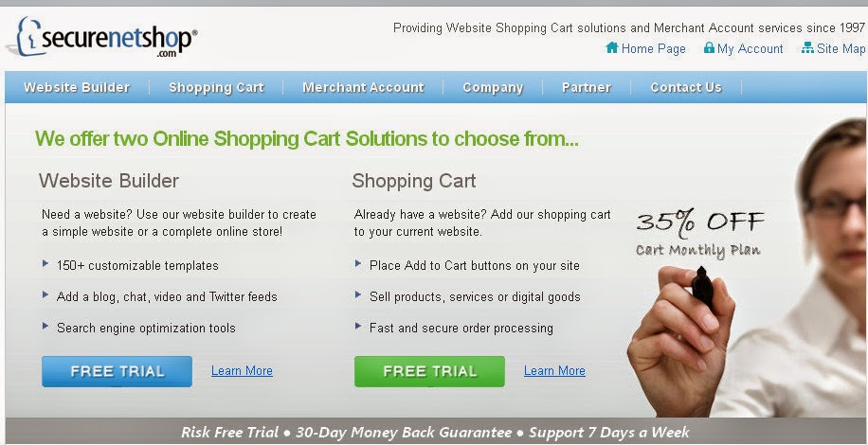Follow Learn More link for Website Builder
This screenshot has width=868, height=445.
(x=242, y=371)
